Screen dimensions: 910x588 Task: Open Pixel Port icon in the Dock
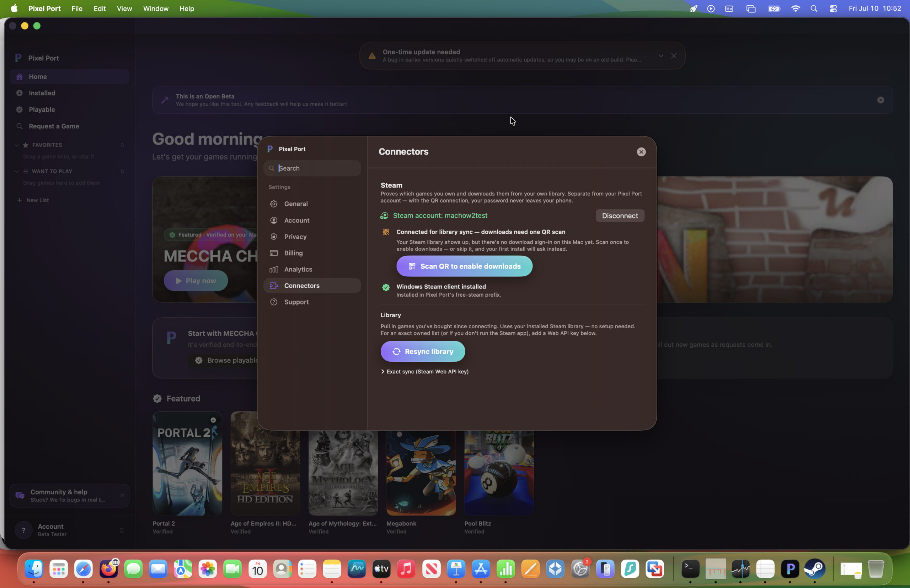pyautogui.click(x=789, y=569)
